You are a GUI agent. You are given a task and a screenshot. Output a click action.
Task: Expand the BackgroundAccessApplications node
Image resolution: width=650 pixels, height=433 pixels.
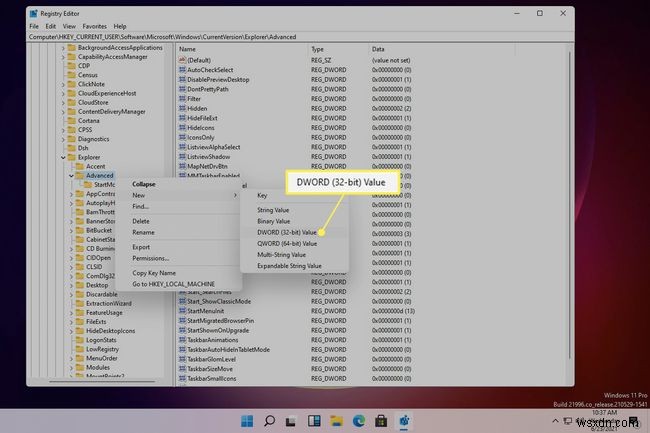click(x=63, y=48)
